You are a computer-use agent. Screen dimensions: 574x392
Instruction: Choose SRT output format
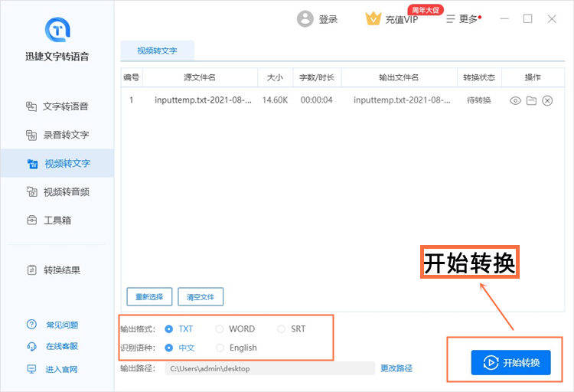click(281, 329)
